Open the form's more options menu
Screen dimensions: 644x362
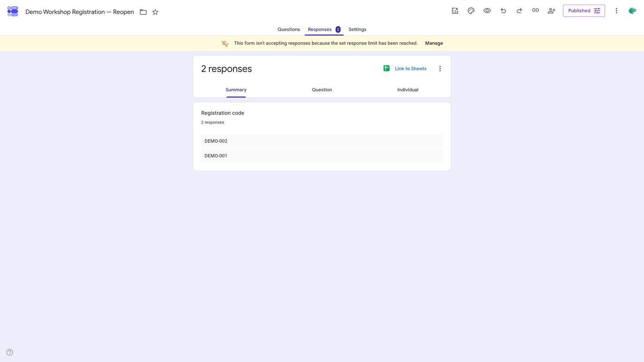pyautogui.click(x=616, y=11)
